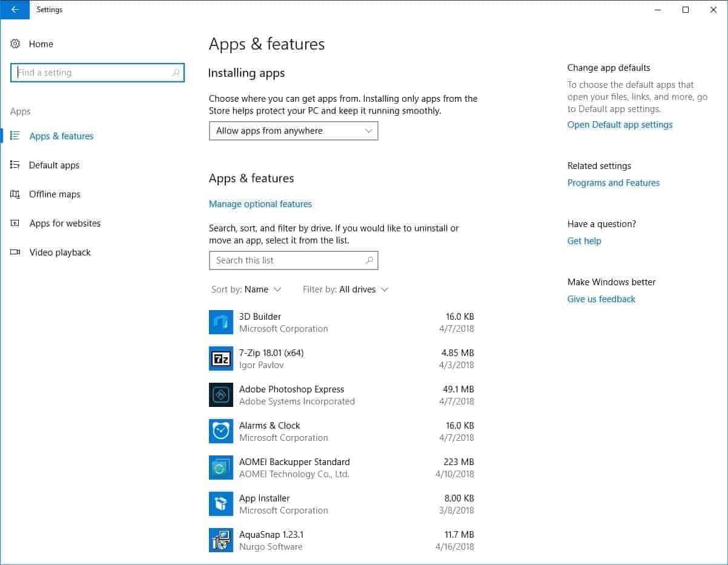Open the Allow apps from anywhere dropdown
Viewport: 728px width, 565px height.
(293, 131)
